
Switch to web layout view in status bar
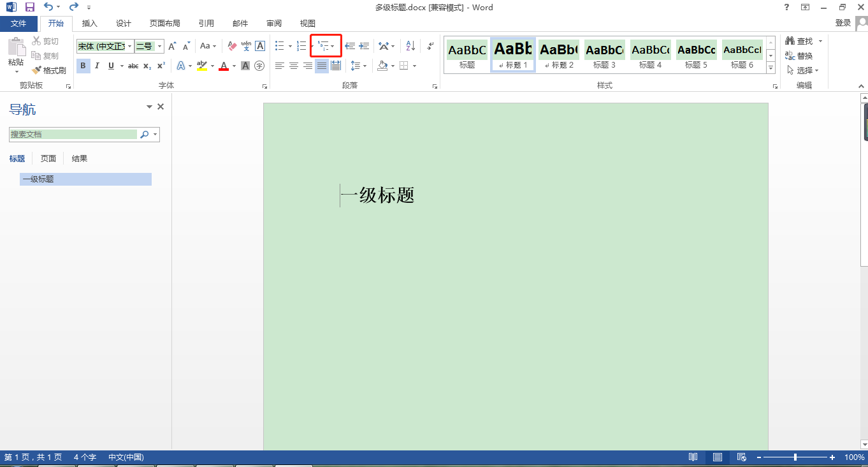point(741,457)
